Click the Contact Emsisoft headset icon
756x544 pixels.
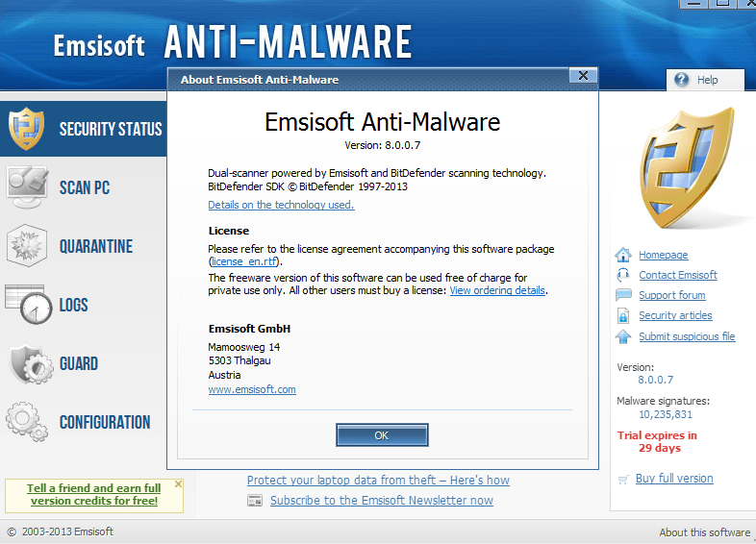click(x=623, y=275)
